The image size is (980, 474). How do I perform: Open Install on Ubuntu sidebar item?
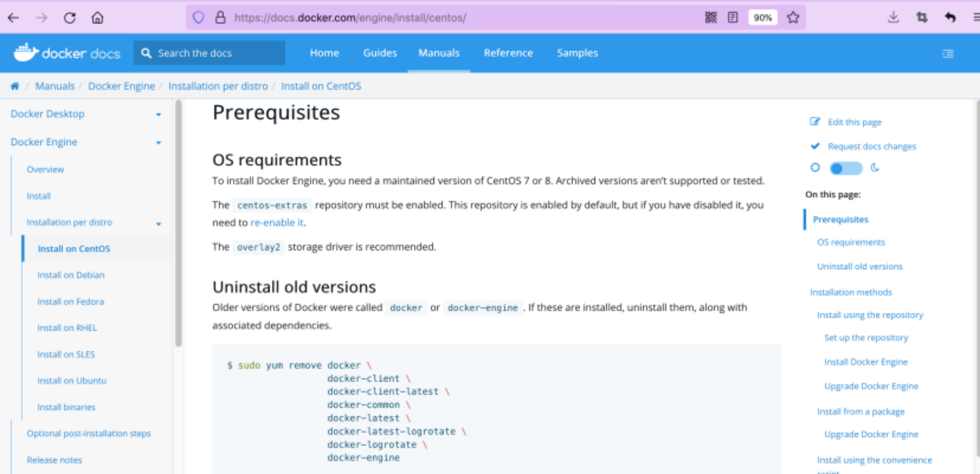(72, 381)
